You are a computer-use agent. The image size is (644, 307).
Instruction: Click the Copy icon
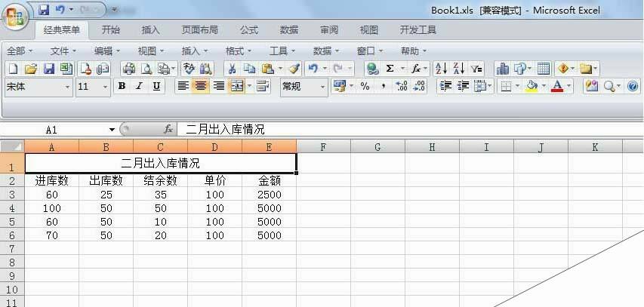[x=249, y=69]
